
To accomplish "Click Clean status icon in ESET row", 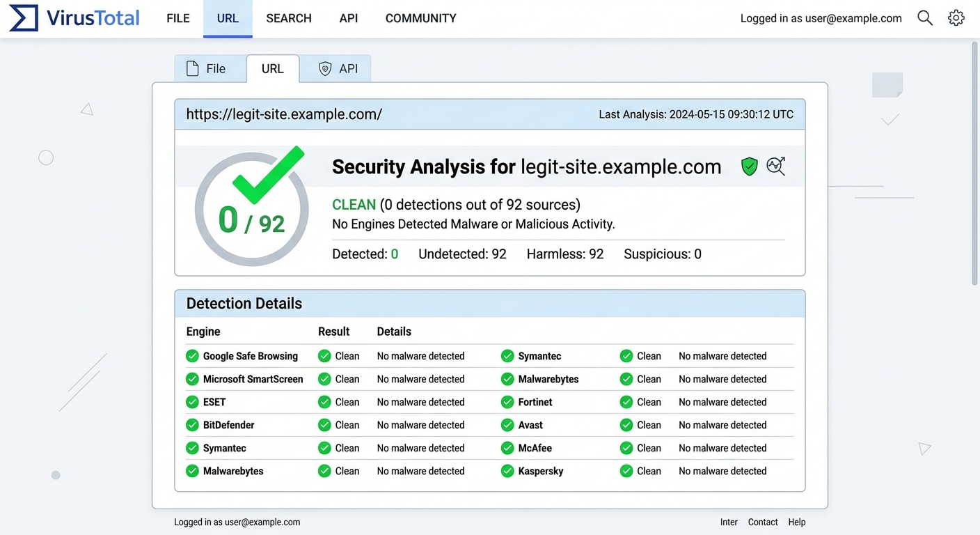I will click(324, 402).
